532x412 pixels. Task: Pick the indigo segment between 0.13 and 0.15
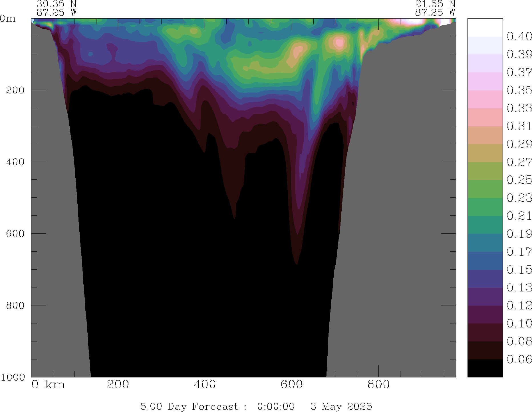pyautogui.click(x=485, y=279)
